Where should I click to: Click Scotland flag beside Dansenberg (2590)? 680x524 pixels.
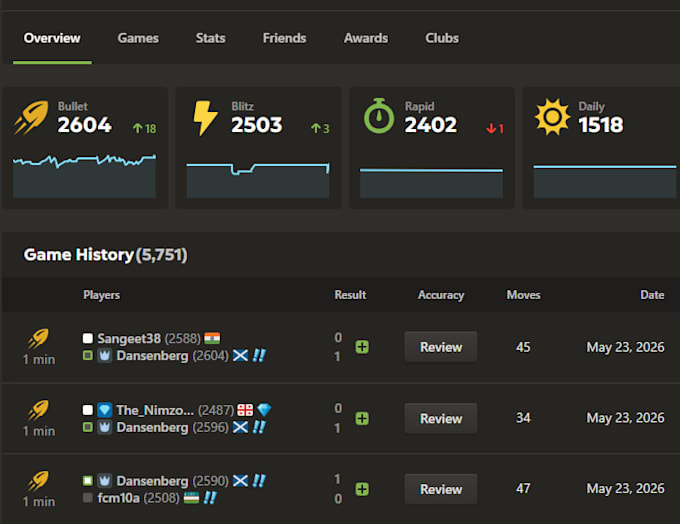click(x=240, y=481)
